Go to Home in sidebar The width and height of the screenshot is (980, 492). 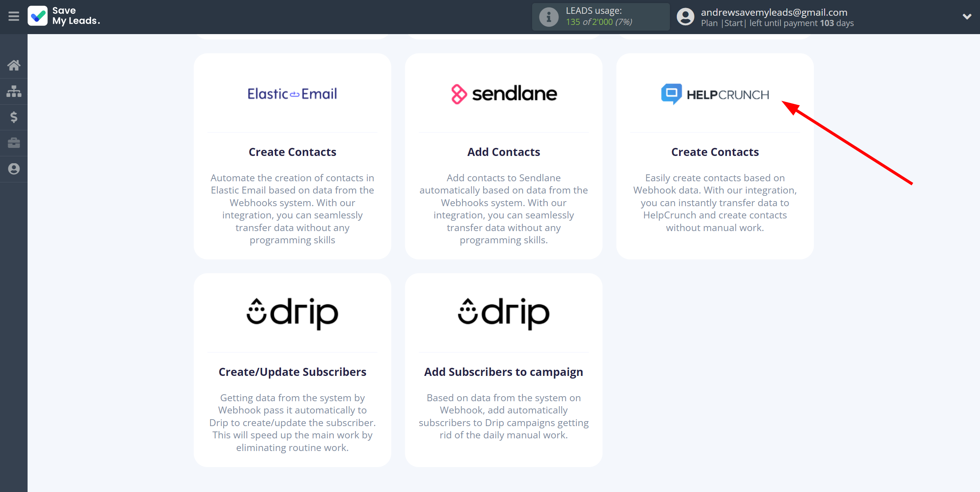point(14,65)
